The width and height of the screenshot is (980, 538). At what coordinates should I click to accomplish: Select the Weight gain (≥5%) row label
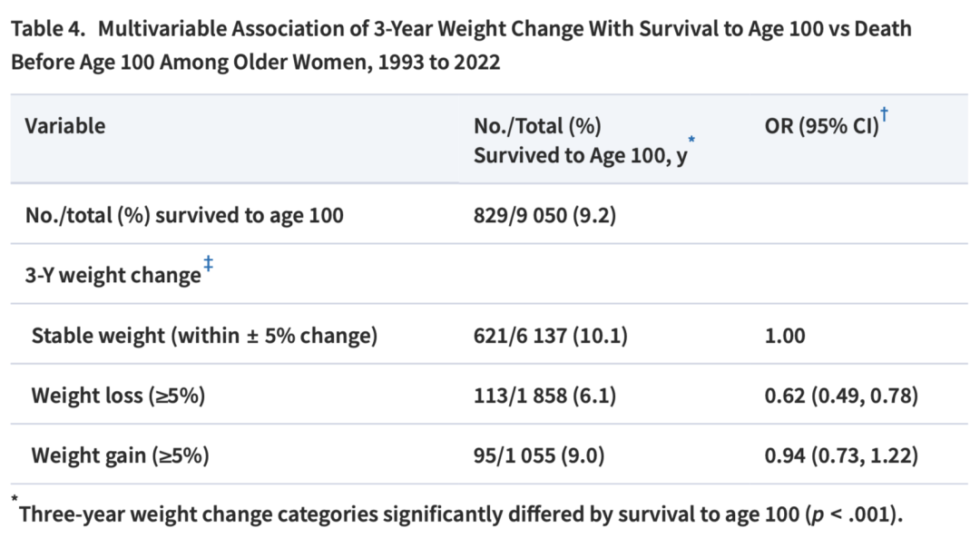point(120,455)
